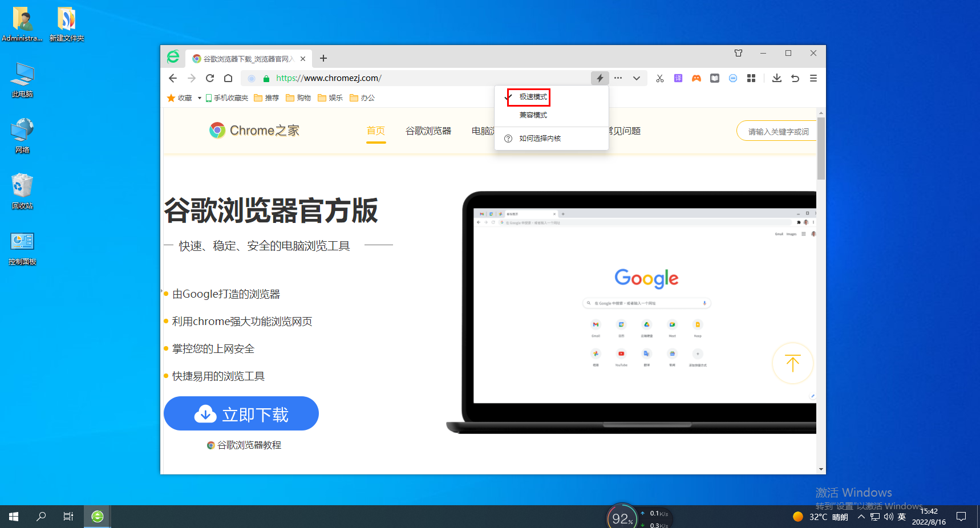
Task: Click the Chrome之家 site logo
Action: coord(254,131)
